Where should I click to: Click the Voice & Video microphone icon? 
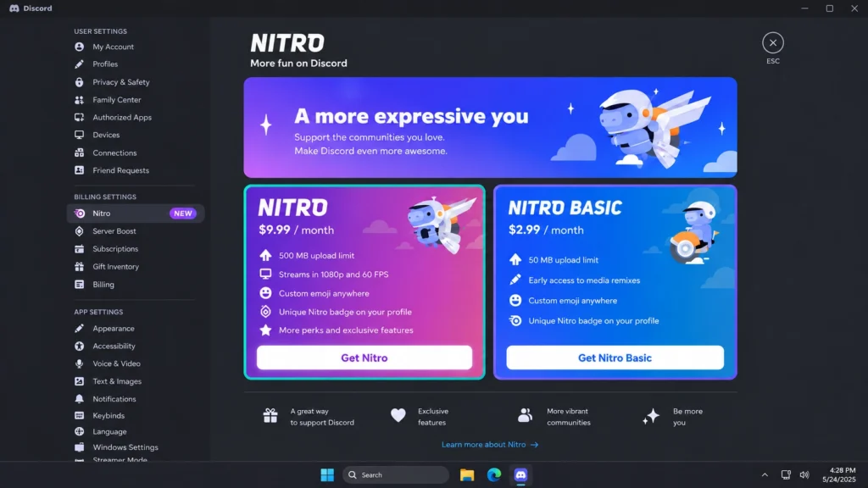(79, 364)
